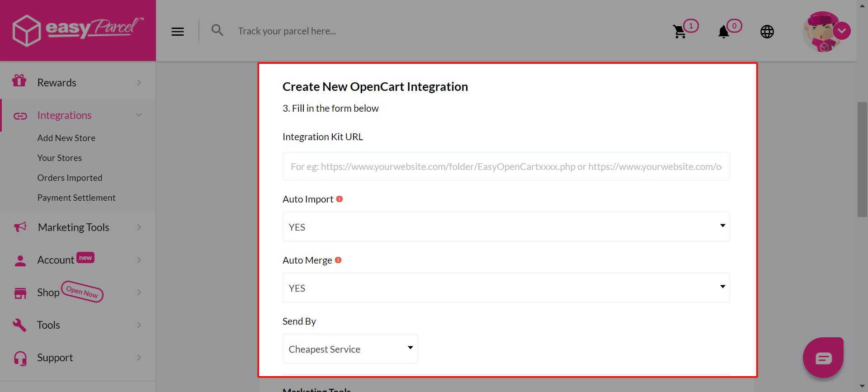Click the notification count badge 0

734,26
